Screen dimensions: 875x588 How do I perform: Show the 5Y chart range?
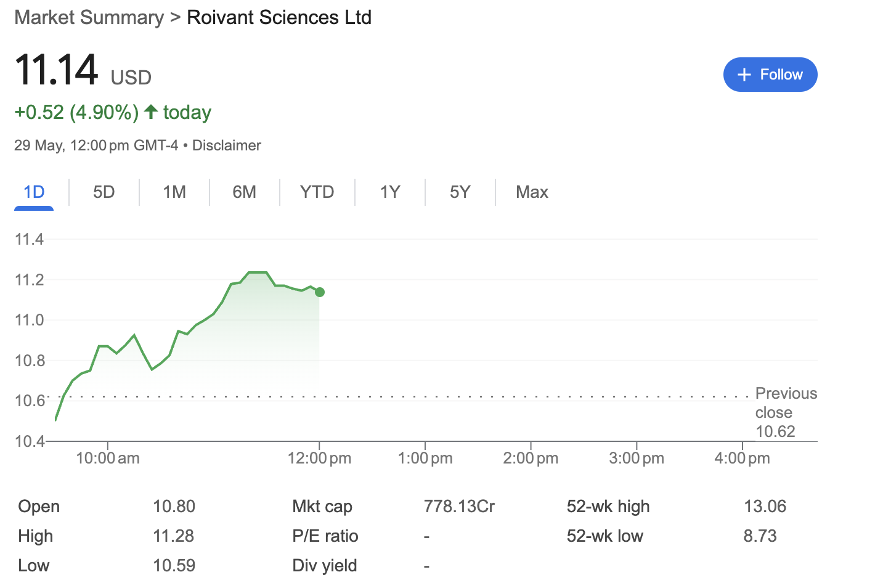(460, 192)
